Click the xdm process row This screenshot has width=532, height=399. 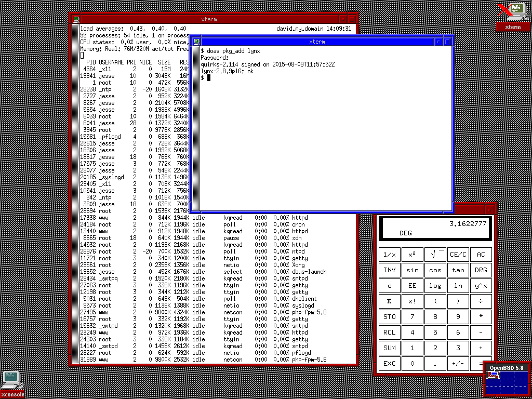191,238
